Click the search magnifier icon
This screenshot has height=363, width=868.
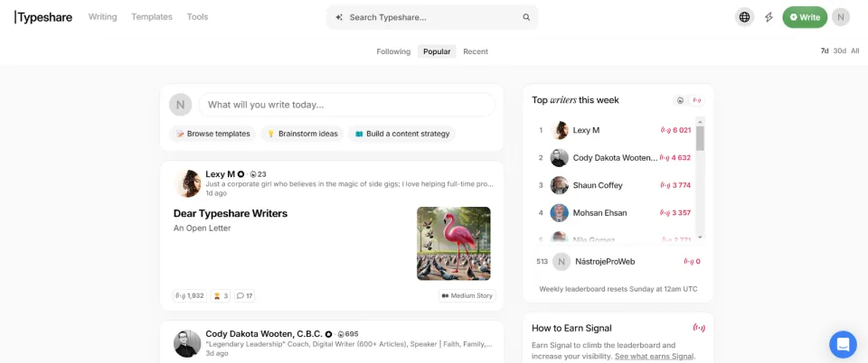point(526,17)
